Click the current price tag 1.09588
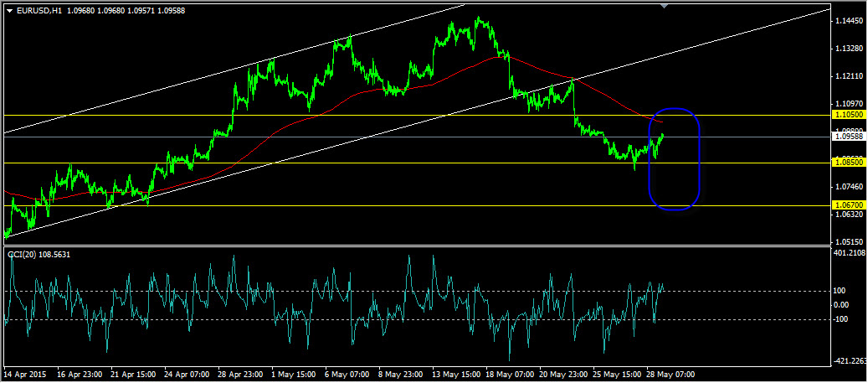 848,136
